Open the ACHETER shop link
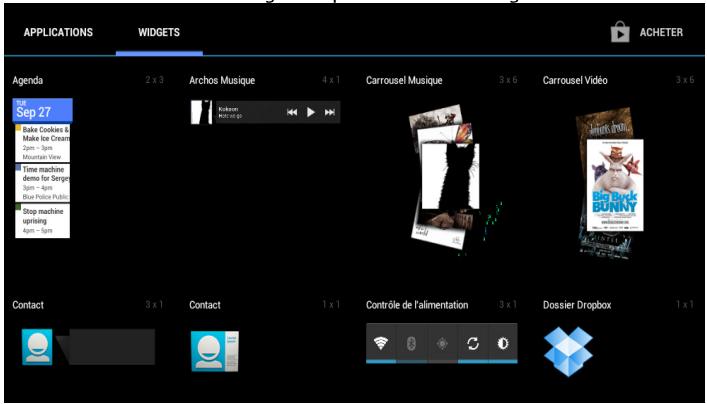Viewport: 707px width, 404px height. tap(661, 32)
